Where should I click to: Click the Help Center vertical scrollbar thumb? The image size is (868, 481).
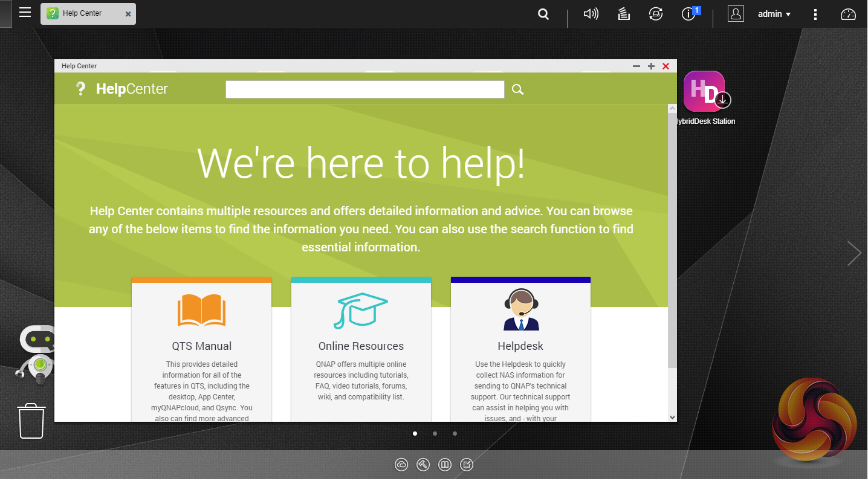click(x=672, y=240)
